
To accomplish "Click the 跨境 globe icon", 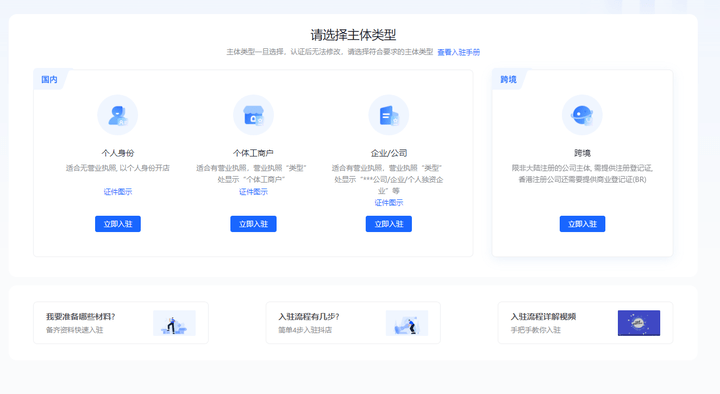I will pos(582,115).
